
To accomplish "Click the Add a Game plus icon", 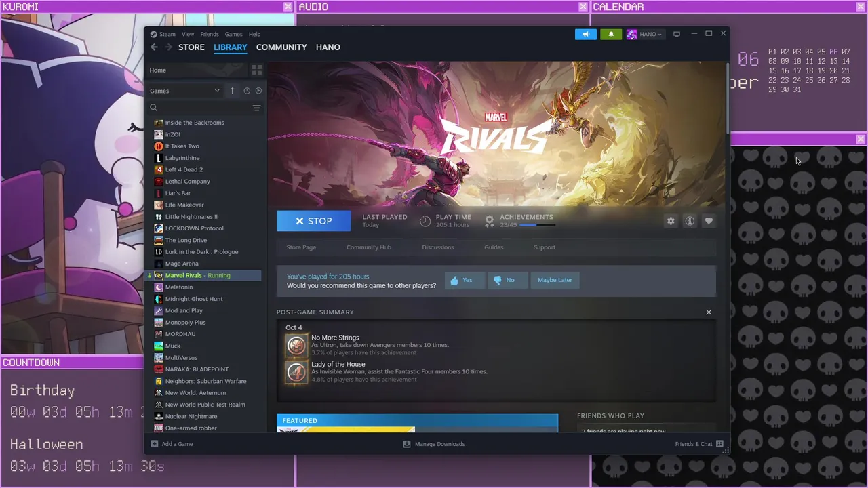I will click(x=155, y=444).
